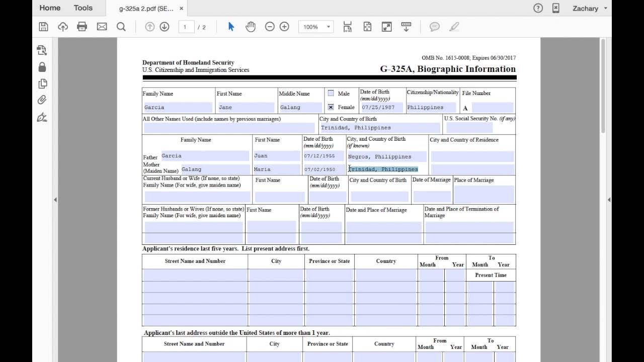Open the security lock panel

pos(42,67)
